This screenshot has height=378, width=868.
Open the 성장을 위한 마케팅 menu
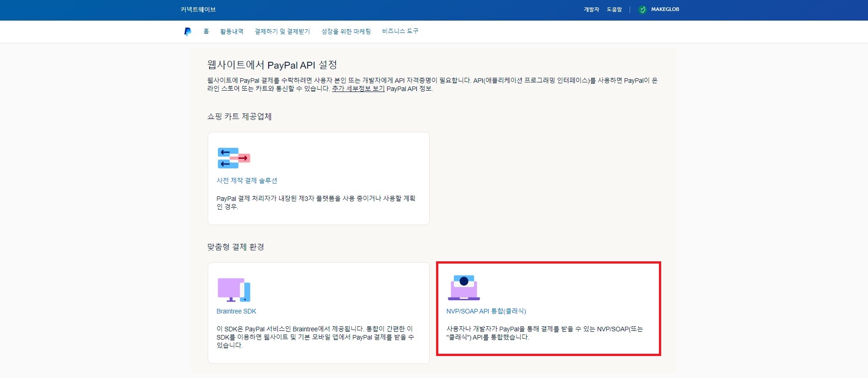click(346, 31)
